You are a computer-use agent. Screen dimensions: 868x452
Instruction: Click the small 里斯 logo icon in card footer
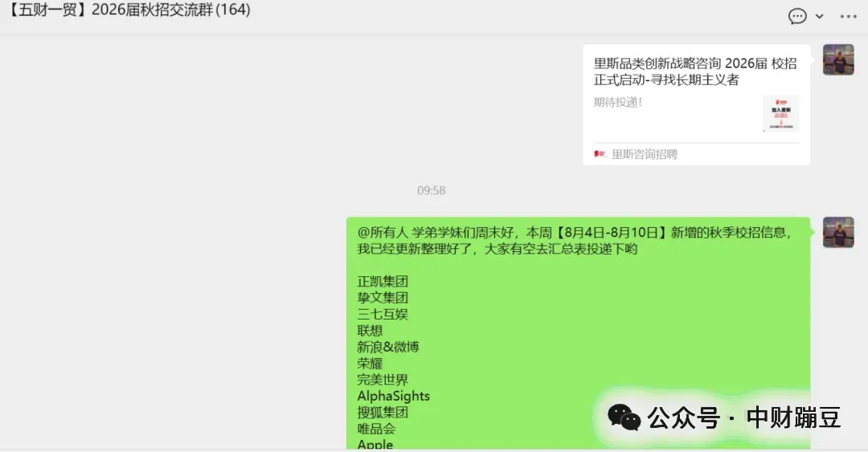[x=600, y=154]
